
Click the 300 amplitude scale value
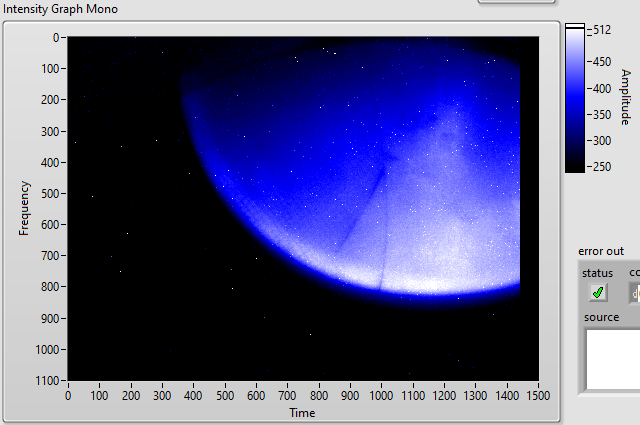(602, 141)
